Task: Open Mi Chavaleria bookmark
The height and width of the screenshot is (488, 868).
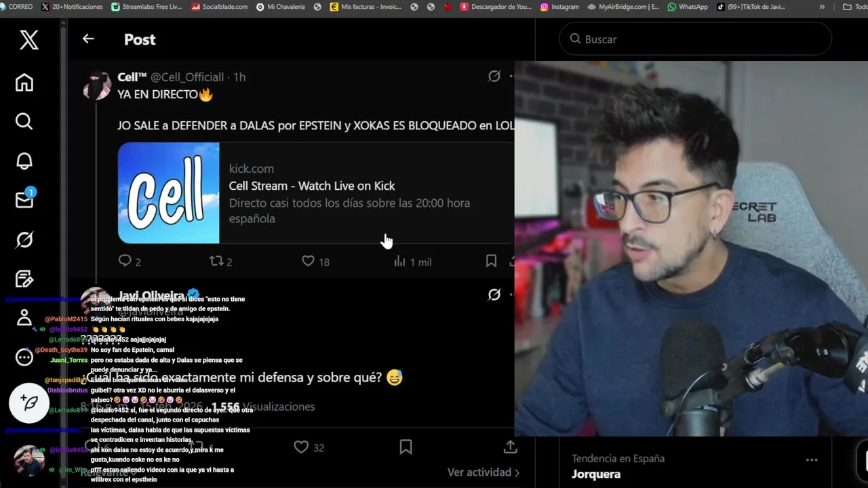Action: (280, 7)
